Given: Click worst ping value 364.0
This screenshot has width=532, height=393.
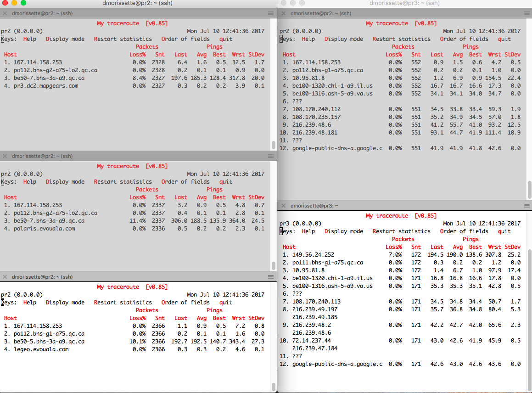Looking at the screenshot, I should click(237, 221).
